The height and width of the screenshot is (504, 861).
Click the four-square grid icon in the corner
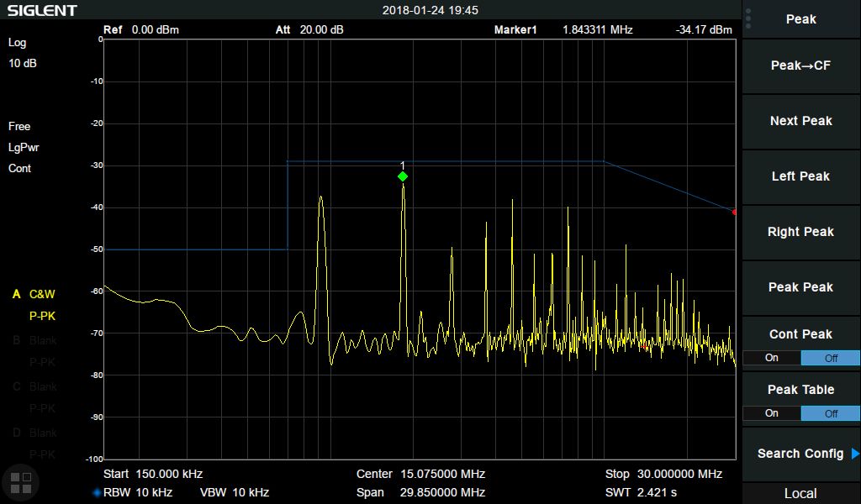21,482
